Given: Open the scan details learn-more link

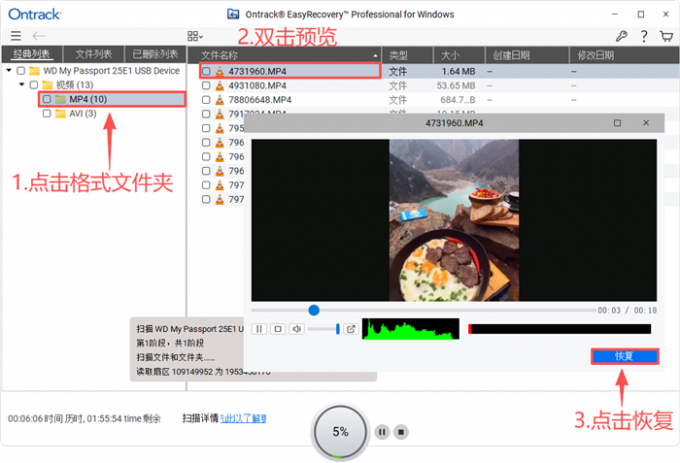Looking at the screenshot, I should coord(243,418).
